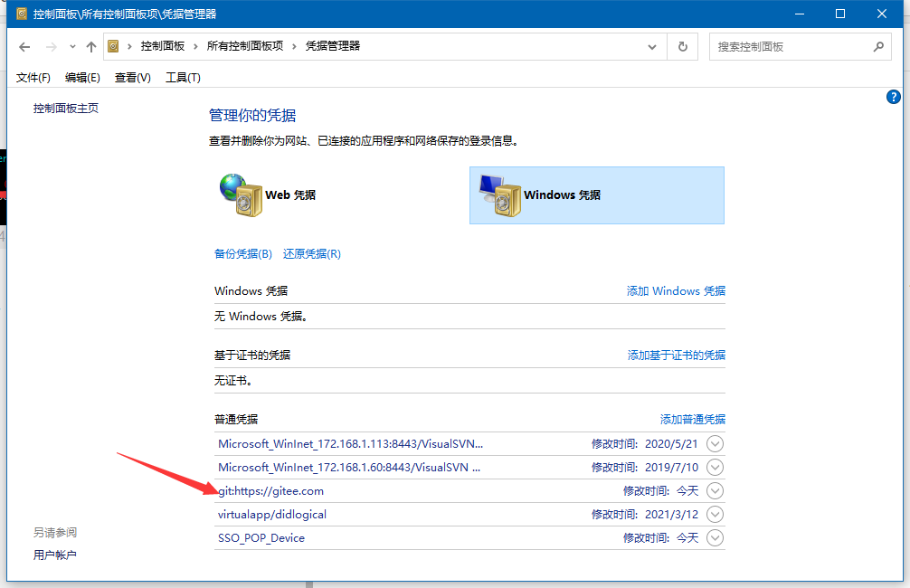The image size is (910, 588).
Task: Open 用户帐户 in the sidebar
Action: pyautogui.click(x=55, y=554)
